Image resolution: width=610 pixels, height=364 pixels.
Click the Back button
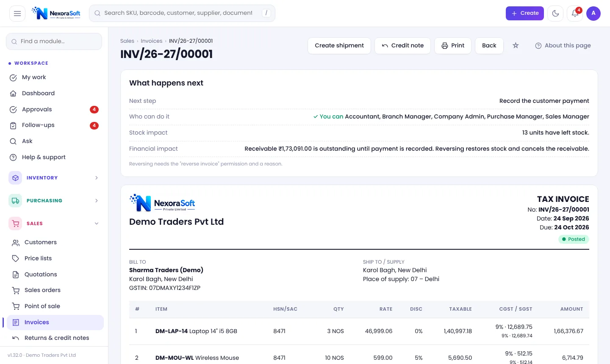(x=489, y=46)
